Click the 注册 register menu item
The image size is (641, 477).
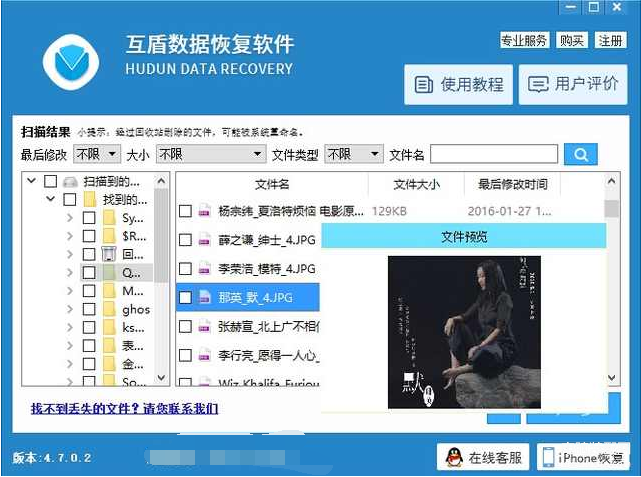(x=610, y=40)
